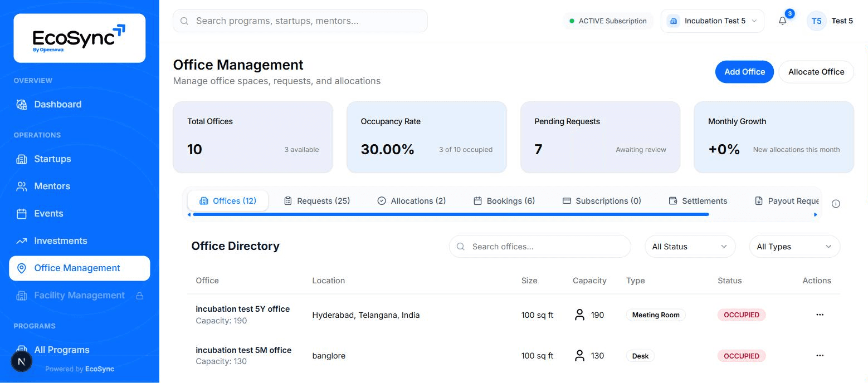Click the Type column header
868x383 pixels.
coord(635,281)
